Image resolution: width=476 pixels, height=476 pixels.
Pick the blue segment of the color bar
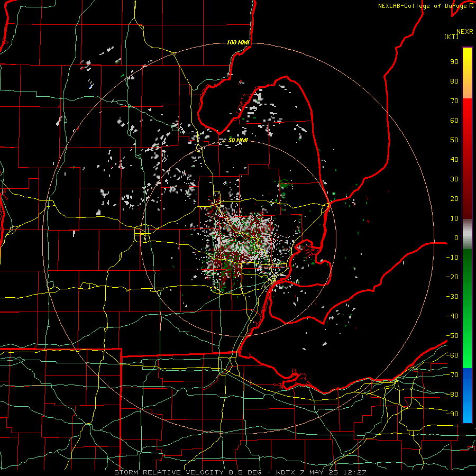coord(467,395)
